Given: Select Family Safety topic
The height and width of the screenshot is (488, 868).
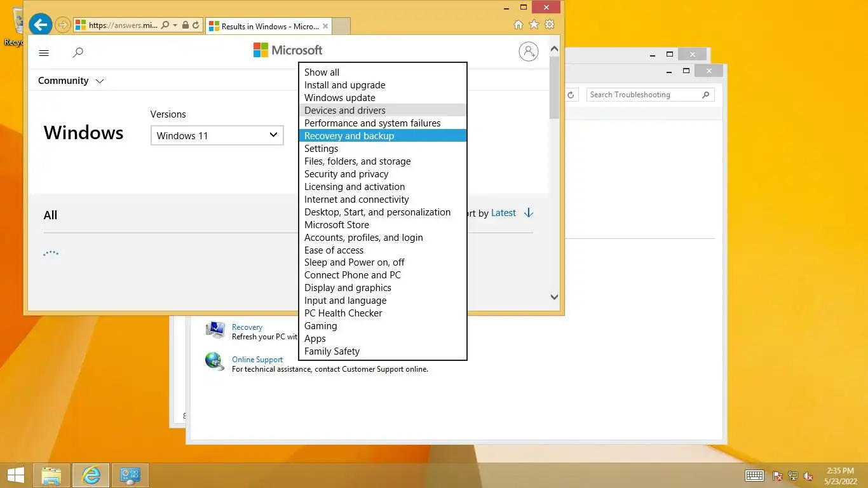Looking at the screenshot, I should [x=383, y=351].
